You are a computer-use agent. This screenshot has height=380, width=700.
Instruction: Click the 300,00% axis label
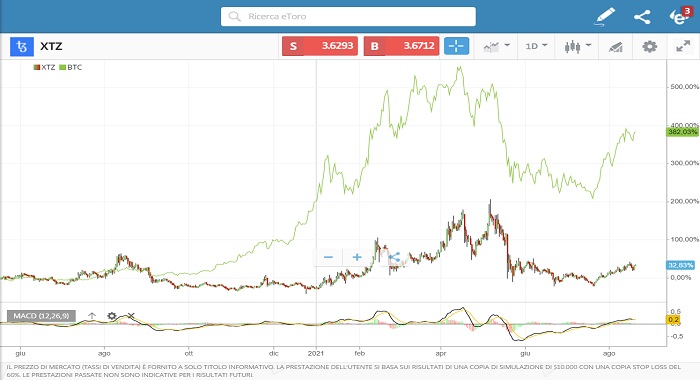(x=684, y=163)
